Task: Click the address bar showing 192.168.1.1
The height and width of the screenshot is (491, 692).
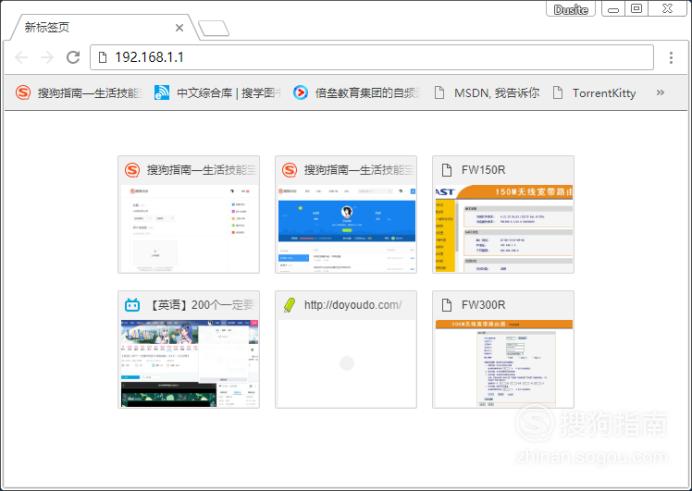Action: [x=372, y=57]
